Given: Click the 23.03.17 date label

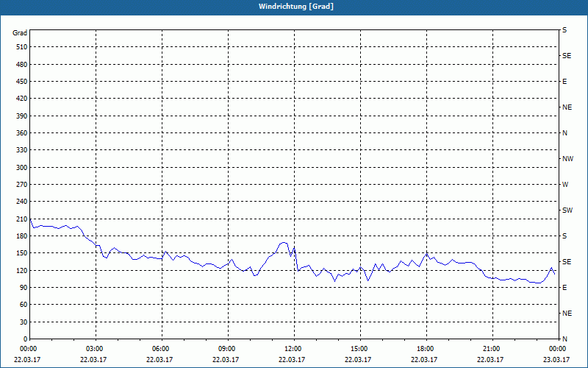Looking at the screenshot, I should (556, 359).
